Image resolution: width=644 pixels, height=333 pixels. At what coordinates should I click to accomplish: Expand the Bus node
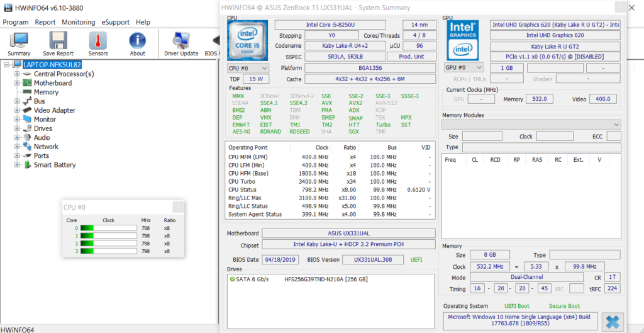(x=17, y=101)
